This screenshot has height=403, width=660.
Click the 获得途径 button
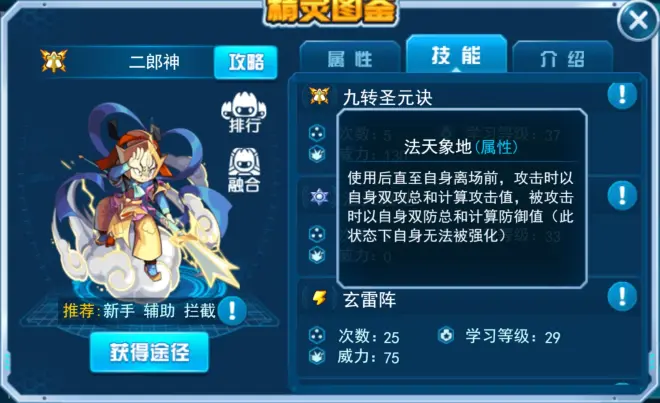pos(149,352)
